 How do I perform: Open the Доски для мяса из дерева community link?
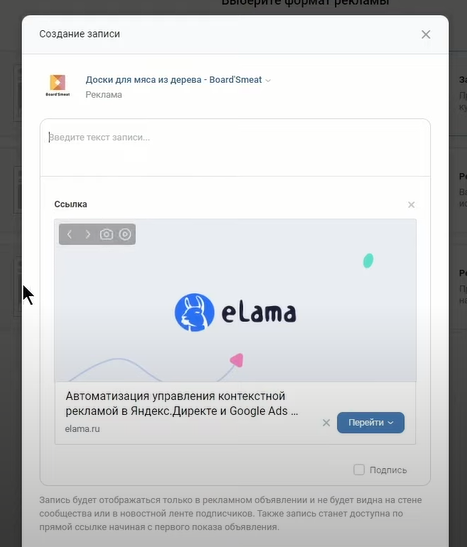[174, 80]
